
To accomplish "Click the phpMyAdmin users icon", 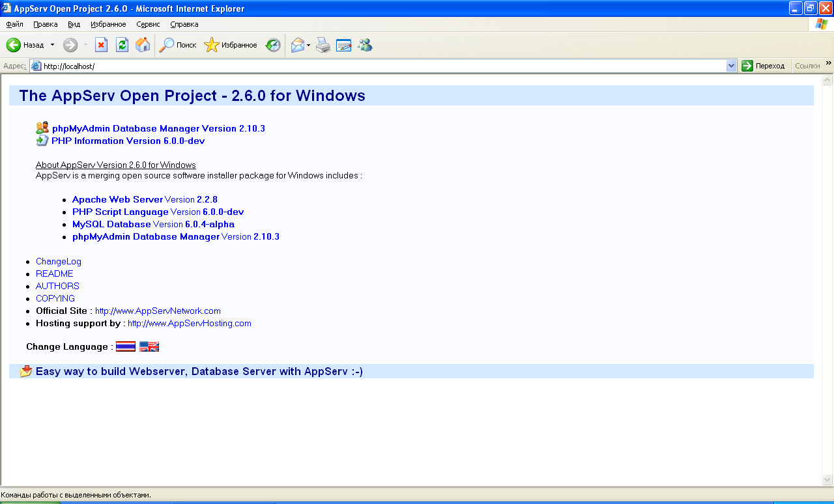I will pos(42,128).
